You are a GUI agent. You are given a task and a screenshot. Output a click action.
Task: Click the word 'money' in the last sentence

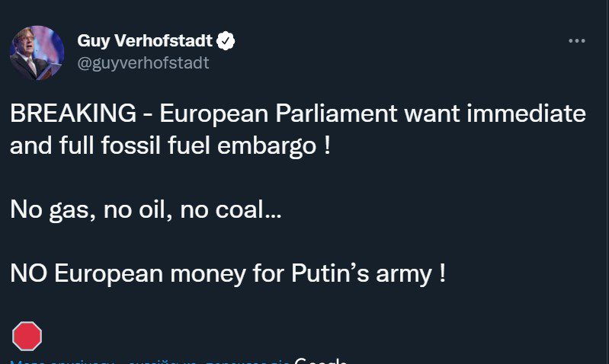[208, 274]
